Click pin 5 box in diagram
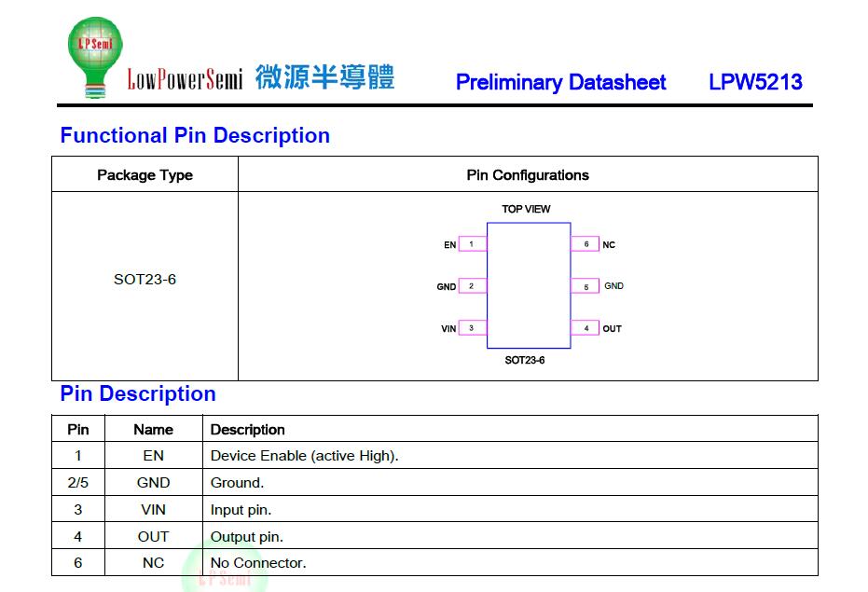 coord(586,286)
